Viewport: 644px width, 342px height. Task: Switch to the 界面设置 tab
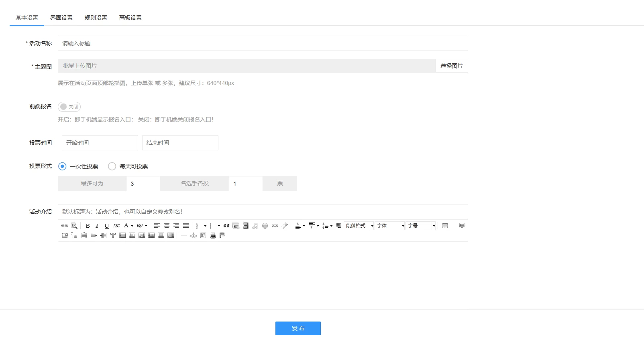(x=61, y=18)
